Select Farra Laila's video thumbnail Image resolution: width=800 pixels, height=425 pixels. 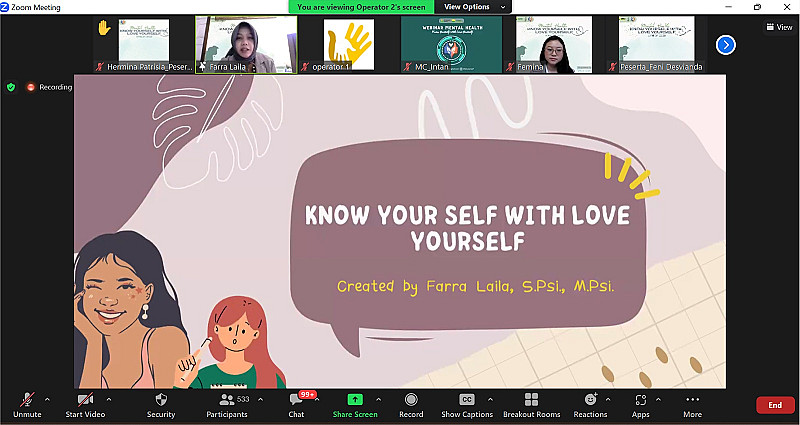[260, 44]
